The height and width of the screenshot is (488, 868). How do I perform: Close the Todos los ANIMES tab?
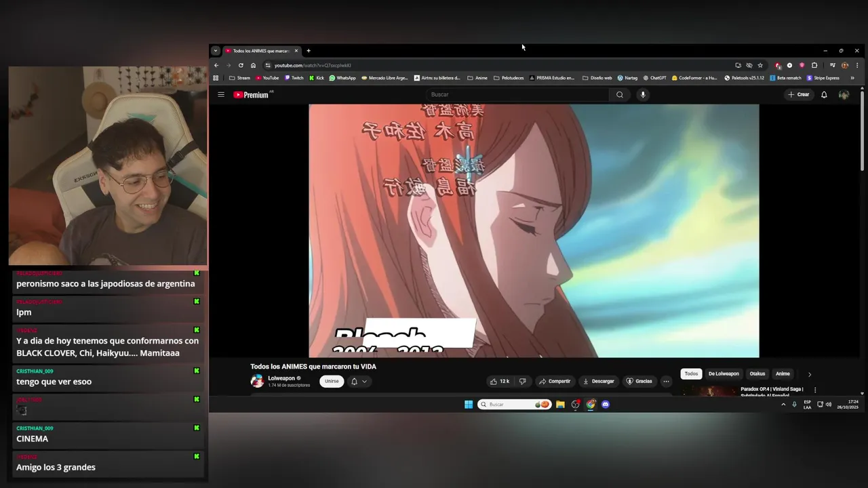coord(296,51)
